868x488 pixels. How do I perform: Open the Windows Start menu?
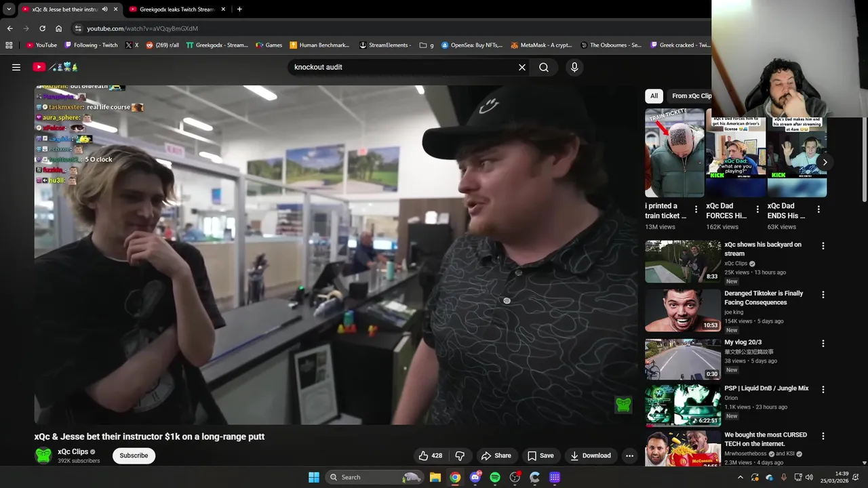[314, 477]
